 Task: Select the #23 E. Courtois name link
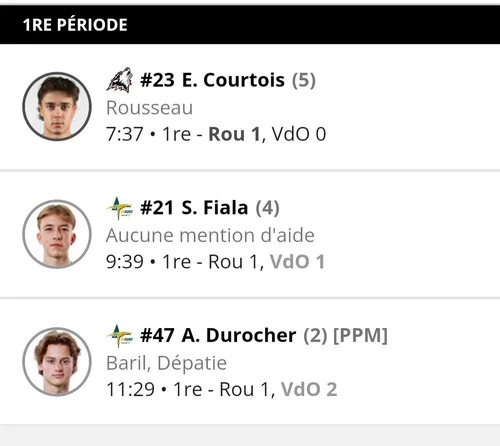(x=212, y=80)
